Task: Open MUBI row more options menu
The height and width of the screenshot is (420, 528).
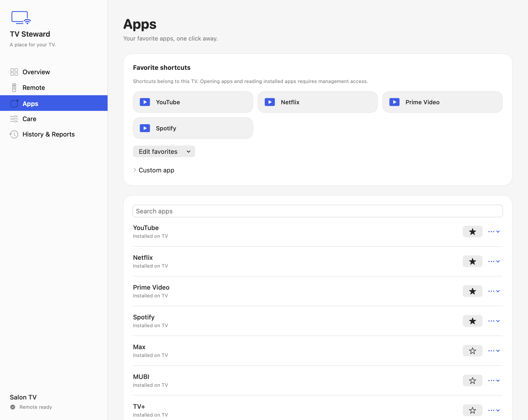Action: [x=494, y=381]
